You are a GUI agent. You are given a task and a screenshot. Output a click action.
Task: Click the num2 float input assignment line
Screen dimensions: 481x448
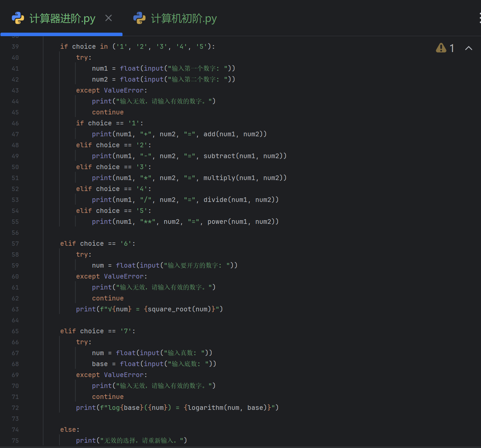[164, 79]
